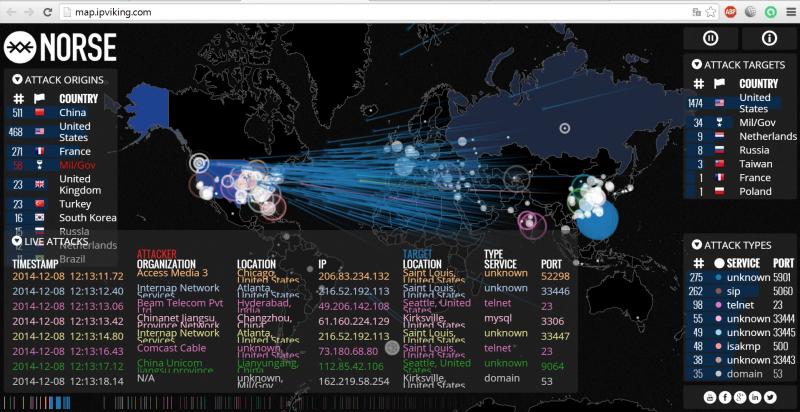Click the target ring marker in Russia

[x=564, y=128]
